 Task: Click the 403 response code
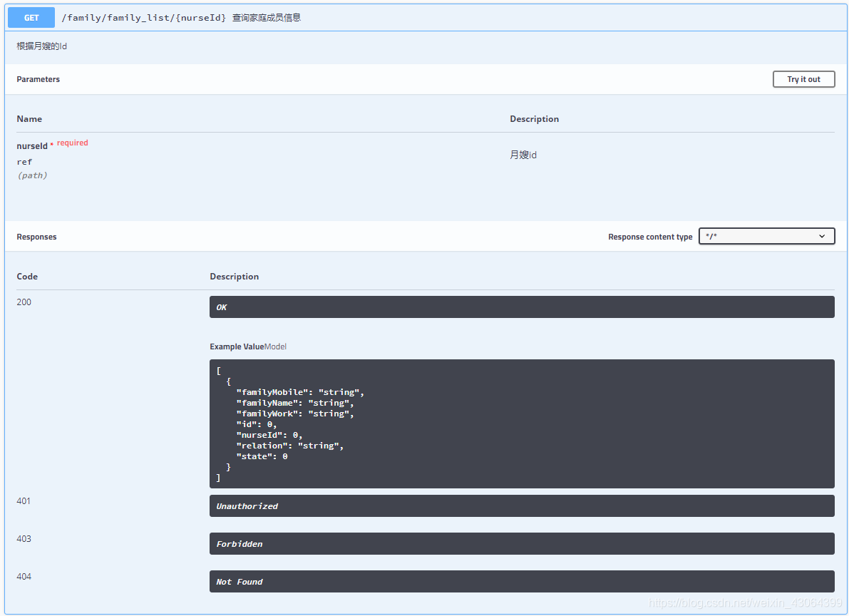[x=24, y=539]
